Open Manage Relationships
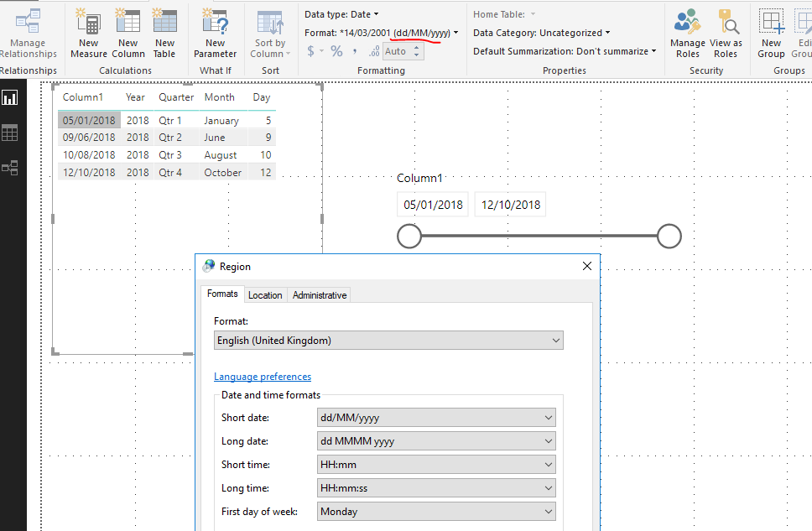 (x=28, y=34)
